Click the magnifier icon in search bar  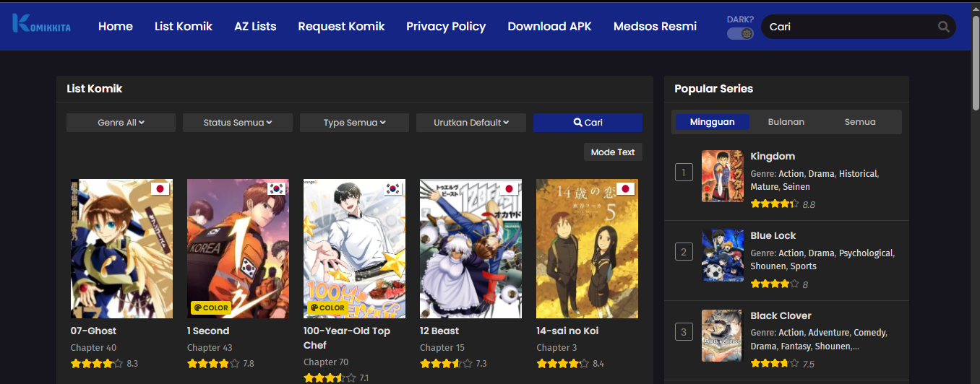pyautogui.click(x=943, y=27)
